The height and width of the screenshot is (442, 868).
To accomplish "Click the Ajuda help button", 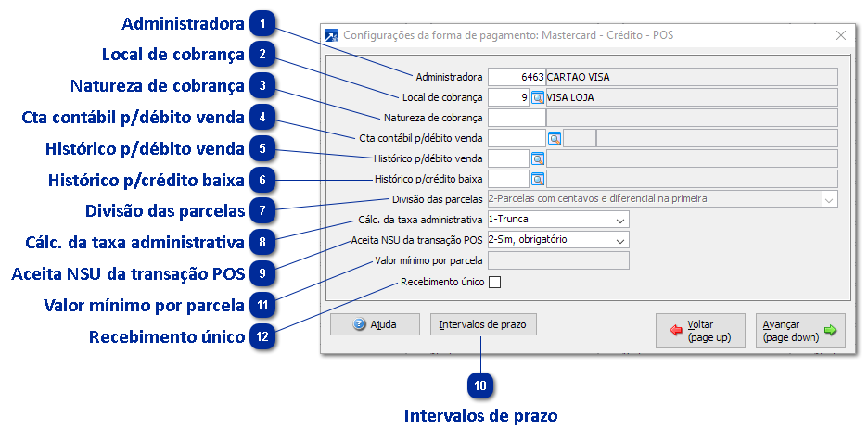I will [374, 325].
